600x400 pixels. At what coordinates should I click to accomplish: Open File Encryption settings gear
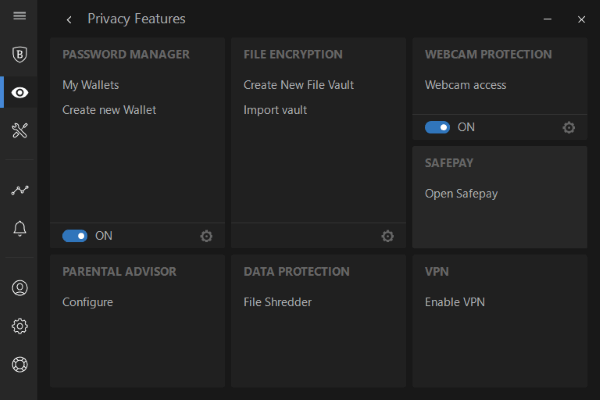tap(388, 236)
